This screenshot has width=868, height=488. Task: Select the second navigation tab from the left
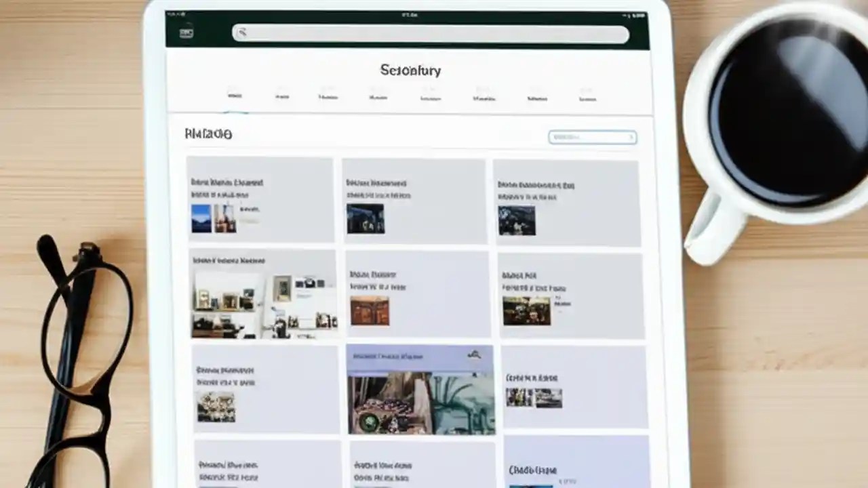pyautogui.click(x=281, y=96)
